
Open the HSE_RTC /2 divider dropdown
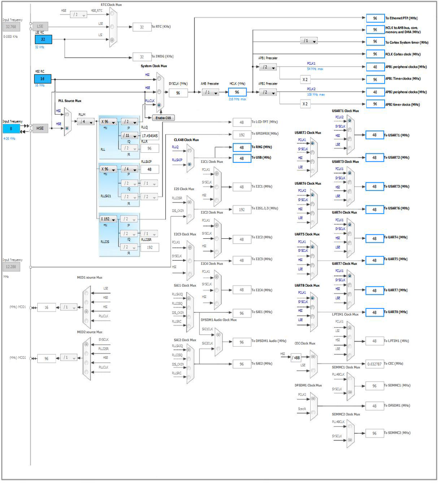[78, 15]
